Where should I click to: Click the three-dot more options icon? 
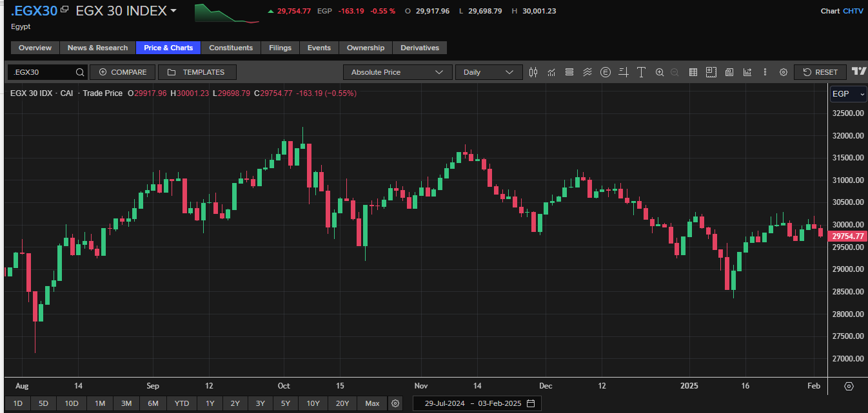(765, 72)
